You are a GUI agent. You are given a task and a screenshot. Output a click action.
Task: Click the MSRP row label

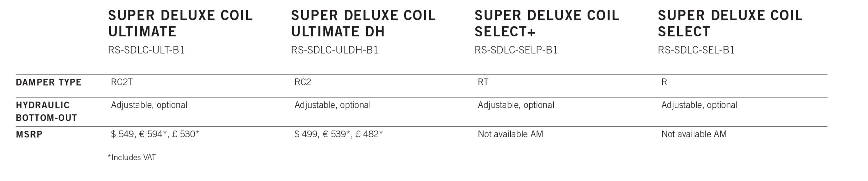(29, 134)
